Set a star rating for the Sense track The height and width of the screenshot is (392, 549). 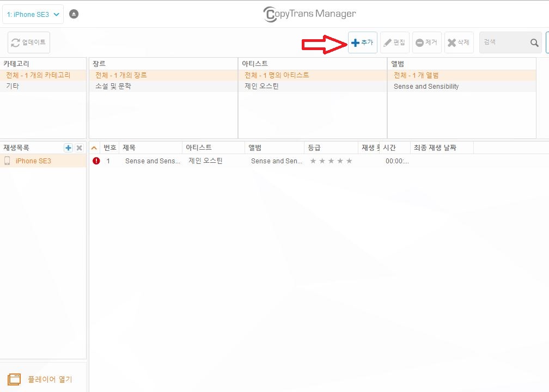[x=331, y=161]
